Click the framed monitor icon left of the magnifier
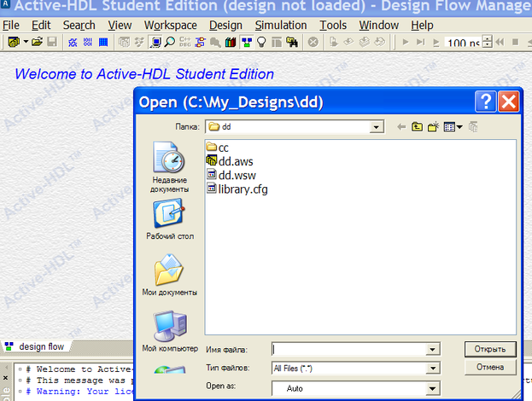The height and width of the screenshot is (401, 532). [x=155, y=42]
